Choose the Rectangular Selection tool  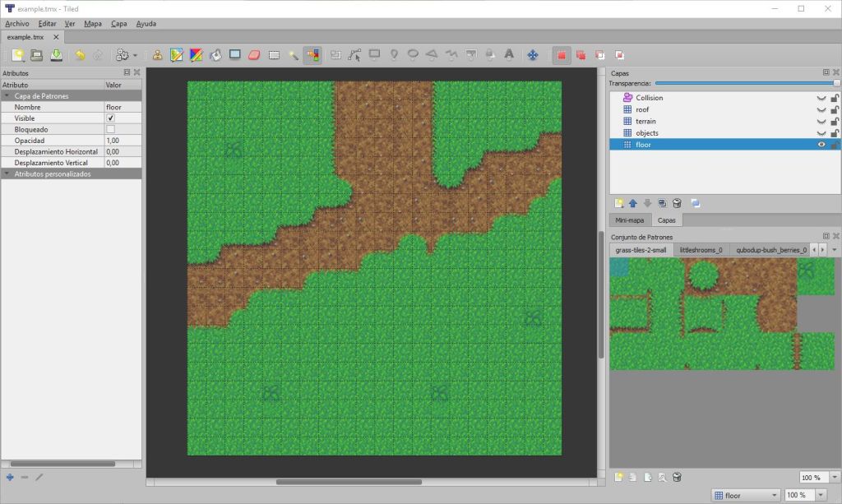(274, 55)
